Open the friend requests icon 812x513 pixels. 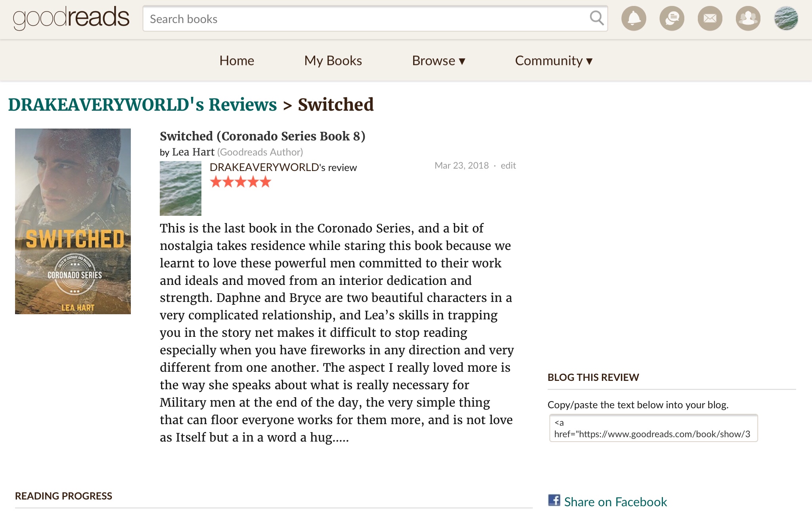coord(748,19)
